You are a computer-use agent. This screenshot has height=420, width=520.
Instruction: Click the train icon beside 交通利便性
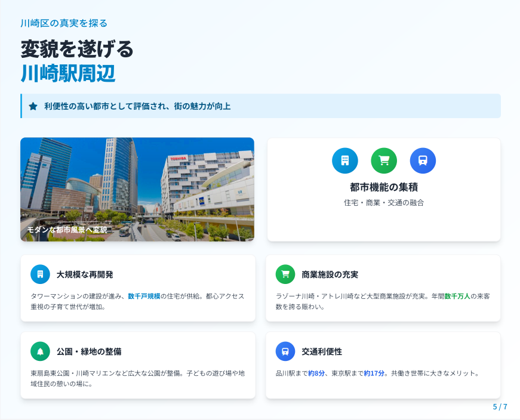tap(285, 351)
